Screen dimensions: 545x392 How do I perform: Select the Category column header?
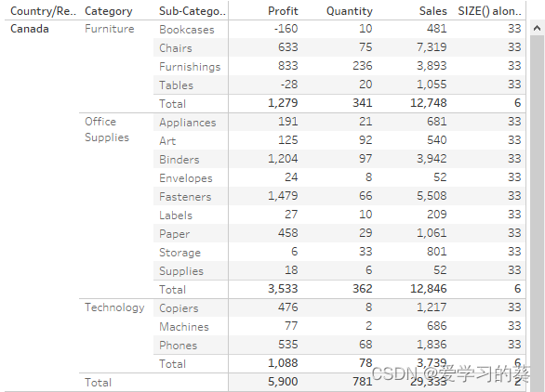[x=109, y=11]
